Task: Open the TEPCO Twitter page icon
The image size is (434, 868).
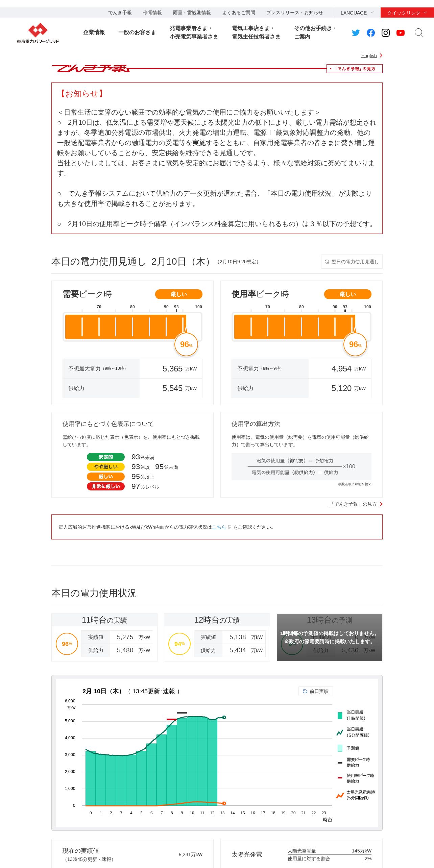Action: (356, 33)
